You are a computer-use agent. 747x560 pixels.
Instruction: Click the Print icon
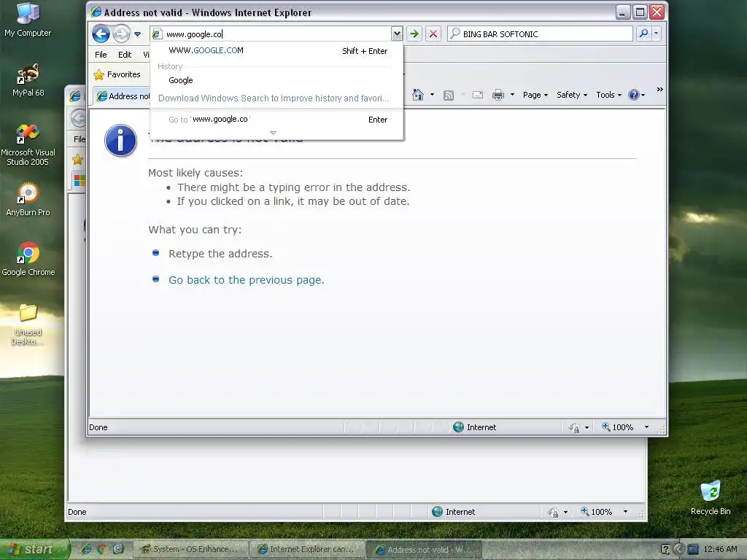coord(498,95)
